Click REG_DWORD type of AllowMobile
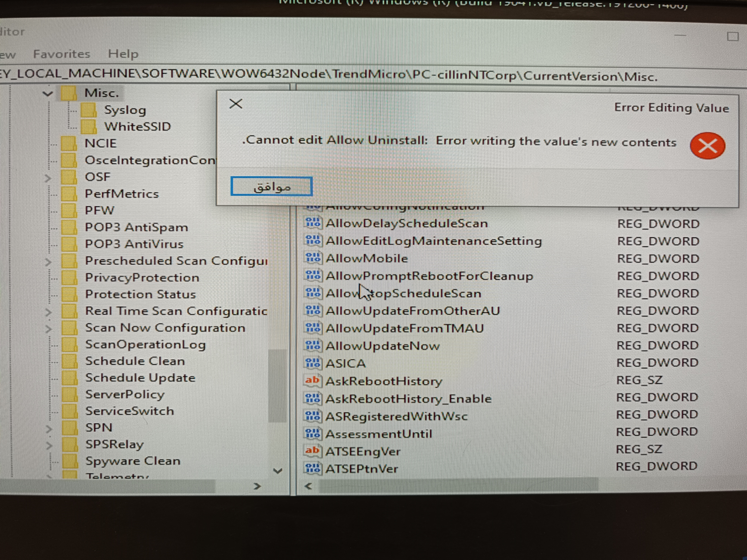The image size is (747, 560). pyautogui.click(x=658, y=258)
